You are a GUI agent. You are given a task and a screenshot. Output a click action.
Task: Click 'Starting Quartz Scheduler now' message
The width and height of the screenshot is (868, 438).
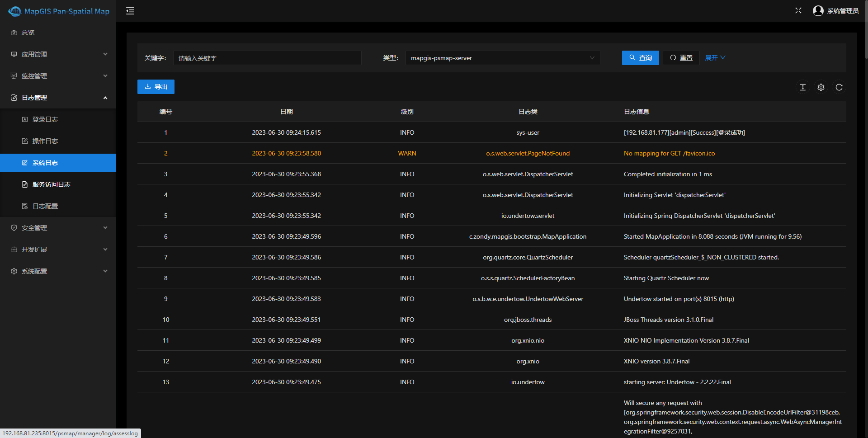(666, 278)
